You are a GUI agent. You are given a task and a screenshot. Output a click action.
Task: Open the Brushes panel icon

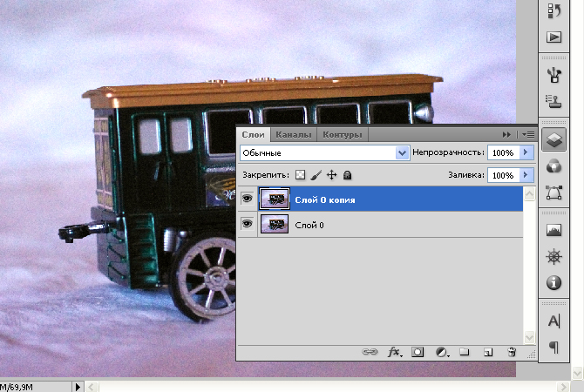pos(553,75)
